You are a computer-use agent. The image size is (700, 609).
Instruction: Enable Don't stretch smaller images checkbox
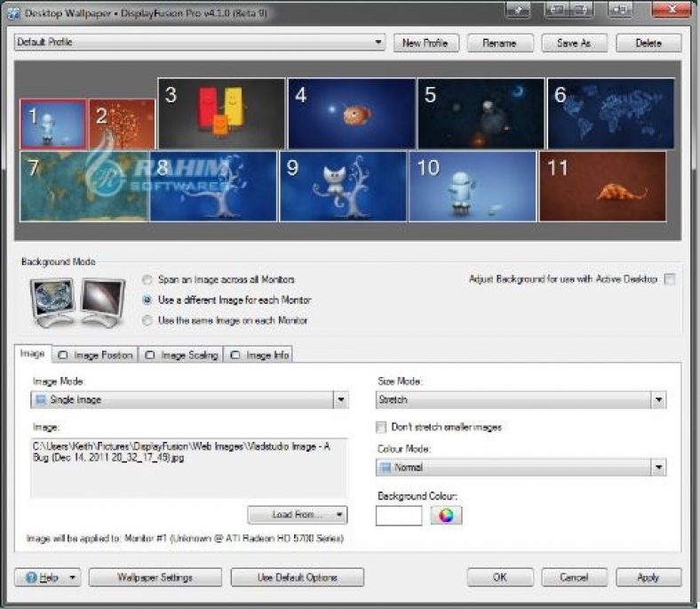click(382, 427)
